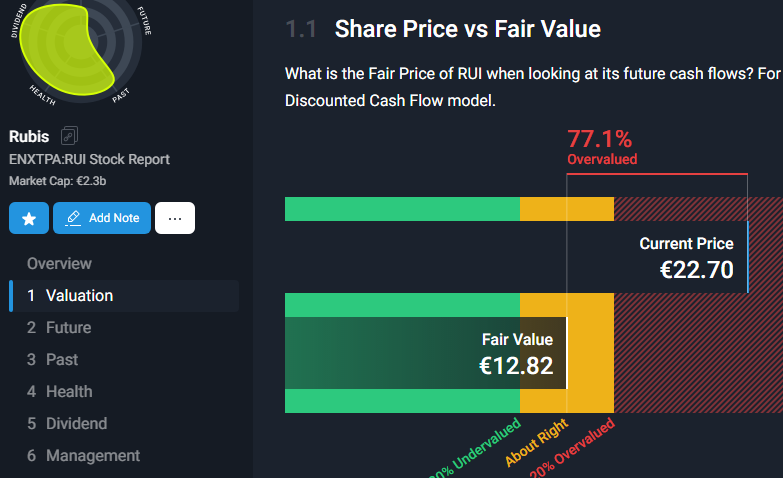Click the star watchlist button
Image resolution: width=783 pixels, height=478 pixels.
coord(29,218)
